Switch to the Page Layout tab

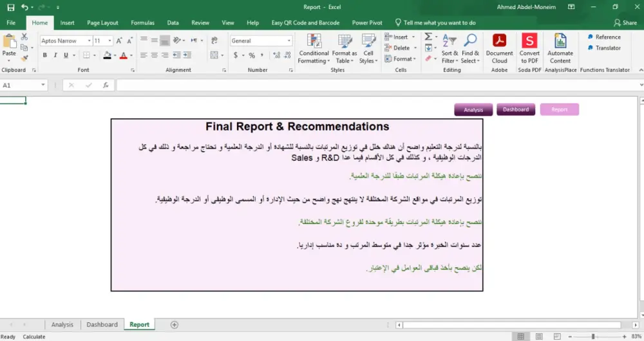pyautogui.click(x=102, y=23)
